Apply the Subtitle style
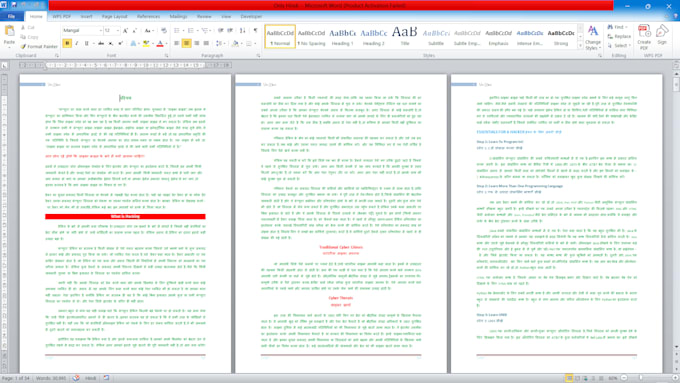This screenshot has width=680, height=383. pos(436,36)
